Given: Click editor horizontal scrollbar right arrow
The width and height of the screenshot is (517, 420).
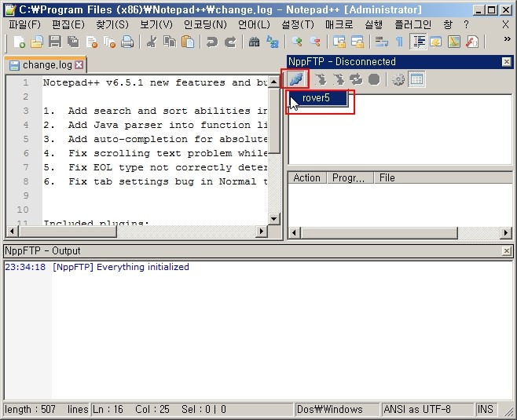Looking at the screenshot, I should pos(262,231).
